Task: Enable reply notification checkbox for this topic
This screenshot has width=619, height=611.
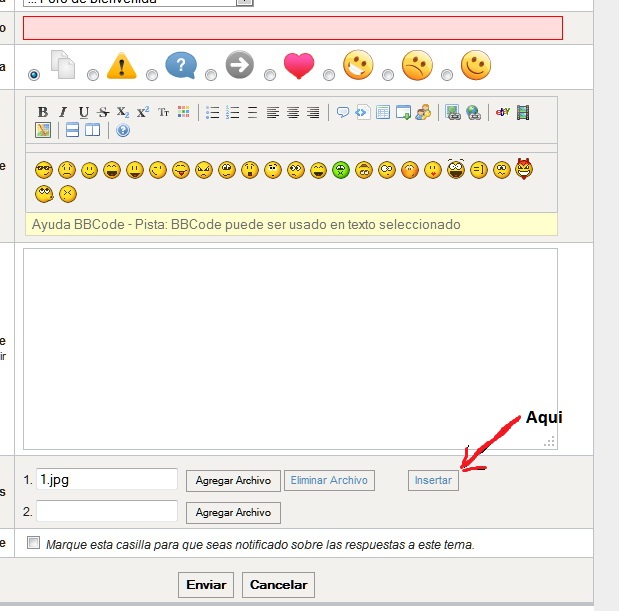Action: [34, 544]
